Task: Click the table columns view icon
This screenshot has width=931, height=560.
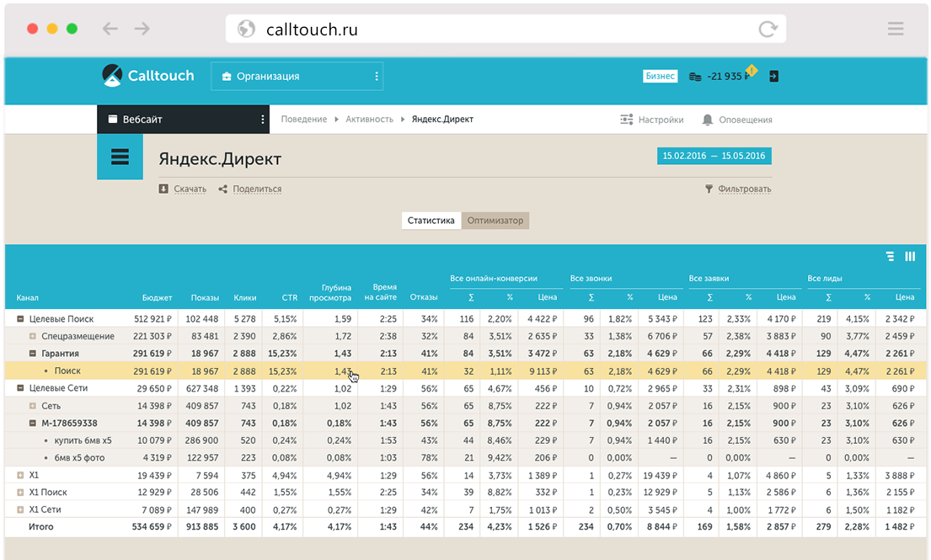Action: pyautogui.click(x=910, y=257)
